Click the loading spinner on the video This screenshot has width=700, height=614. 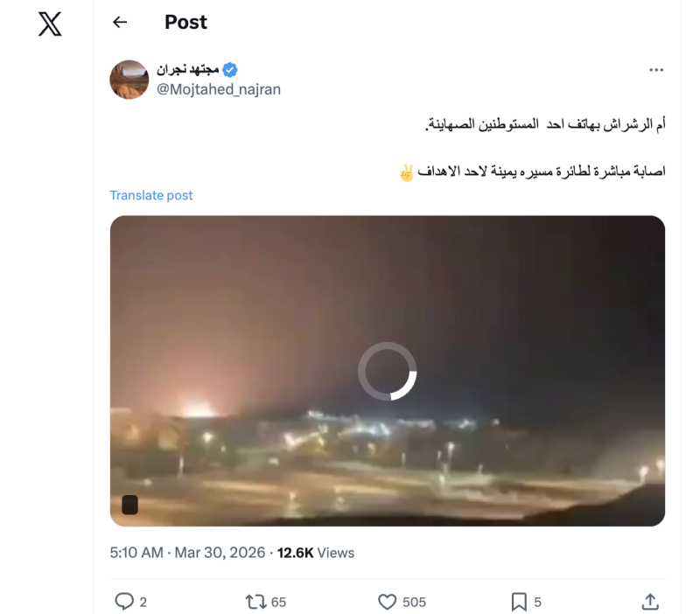[388, 371]
